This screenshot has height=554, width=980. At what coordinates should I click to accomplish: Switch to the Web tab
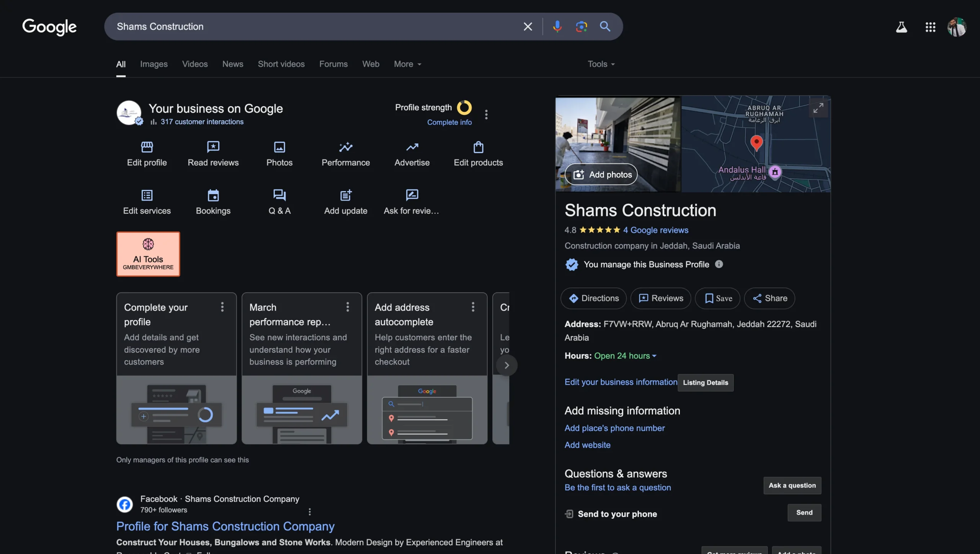point(371,64)
